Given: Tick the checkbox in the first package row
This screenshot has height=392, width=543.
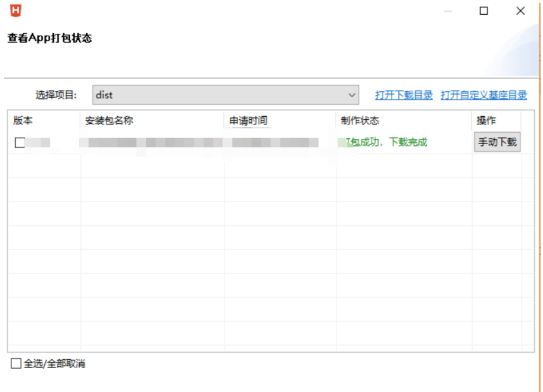Looking at the screenshot, I should tap(20, 142).
